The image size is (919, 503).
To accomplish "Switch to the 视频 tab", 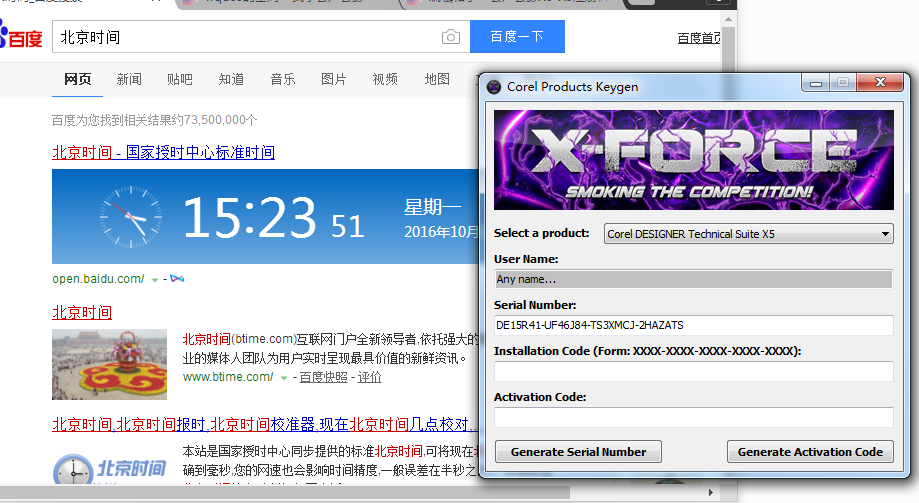I will (x=385, y=79).
